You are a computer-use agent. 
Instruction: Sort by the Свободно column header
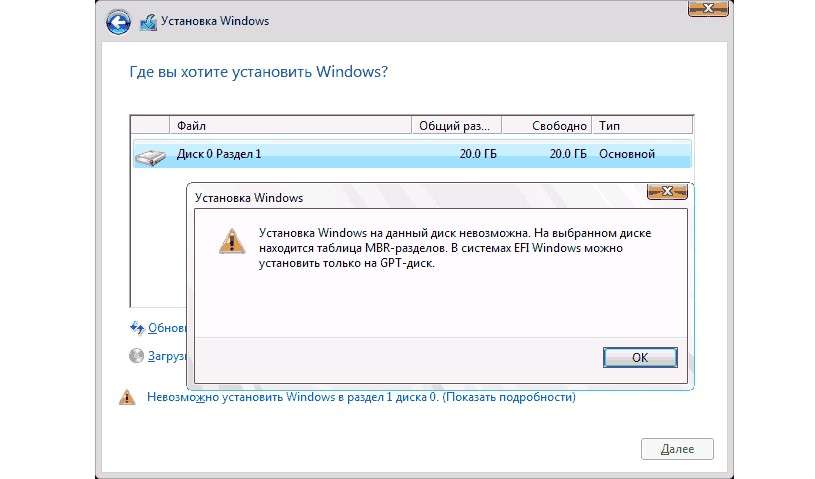tap(547, 126)
